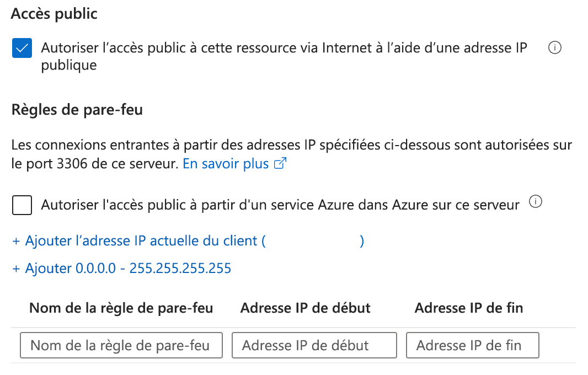Click the Adresse IP de début input field
The height and width of the screenshot is (375, 588).
(x=314, y=346)
